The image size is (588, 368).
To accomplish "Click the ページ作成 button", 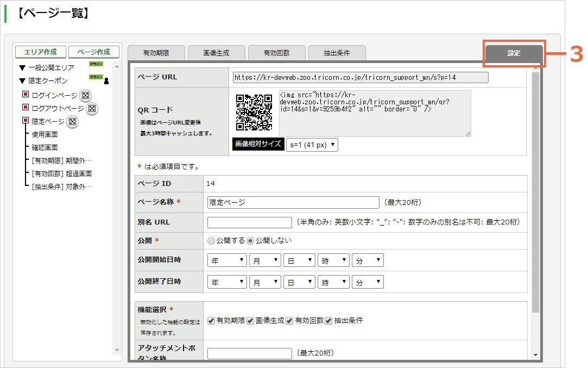I will [94, 52].
